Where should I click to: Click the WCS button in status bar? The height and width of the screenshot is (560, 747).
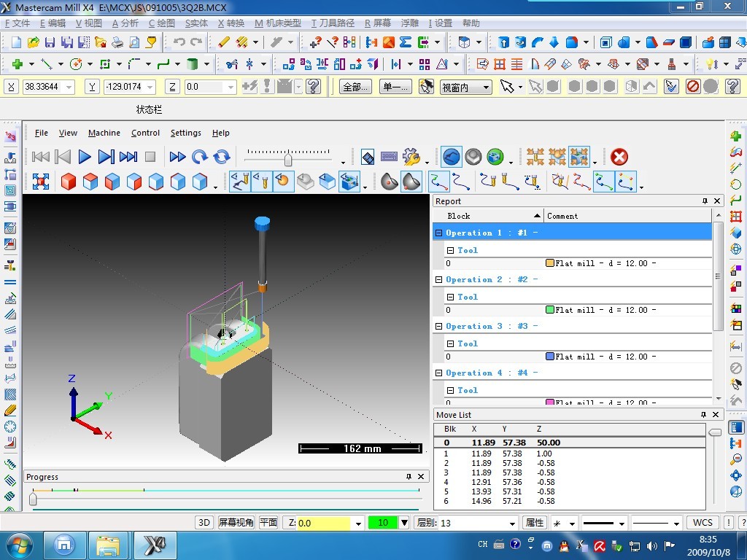point(703,522)
